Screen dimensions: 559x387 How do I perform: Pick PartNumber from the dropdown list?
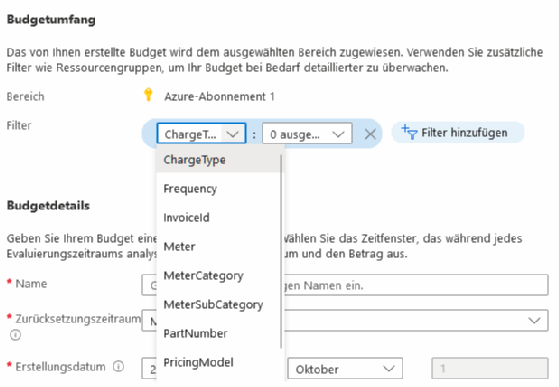point(218,334)
